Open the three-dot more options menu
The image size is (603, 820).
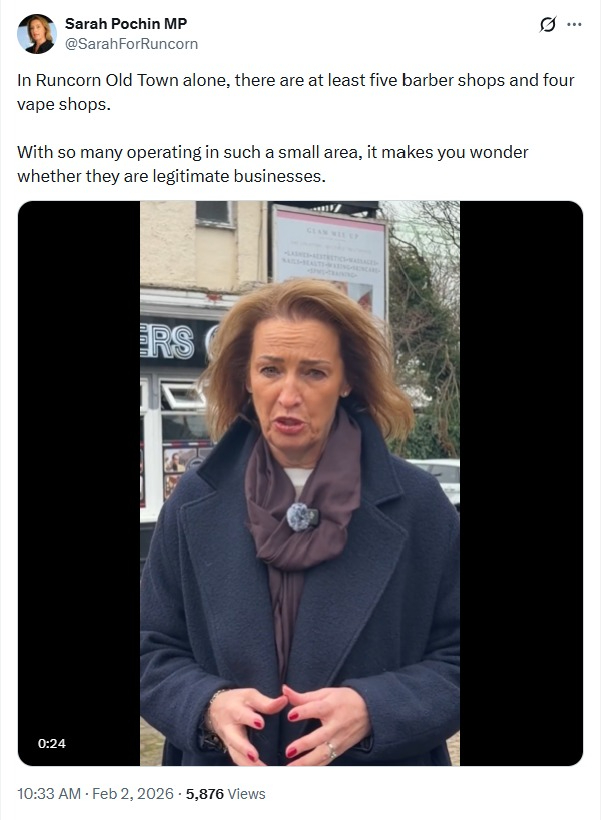574,25
